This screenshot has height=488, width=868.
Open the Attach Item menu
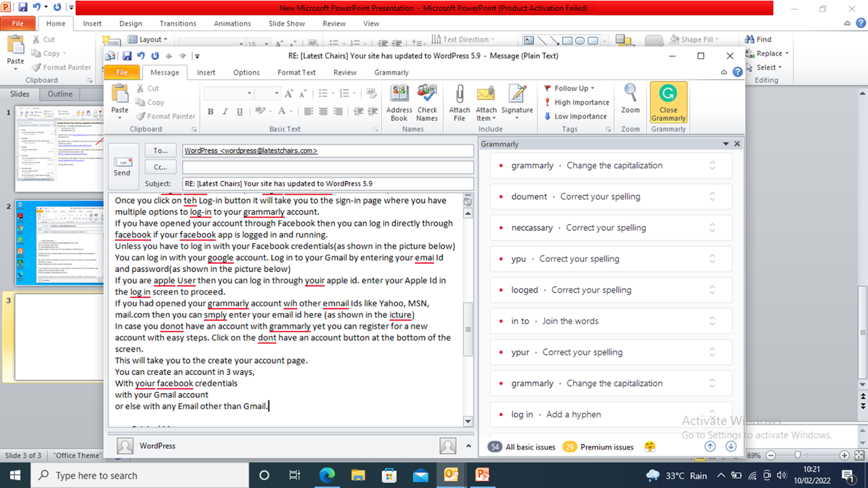(x=486, y=103)
